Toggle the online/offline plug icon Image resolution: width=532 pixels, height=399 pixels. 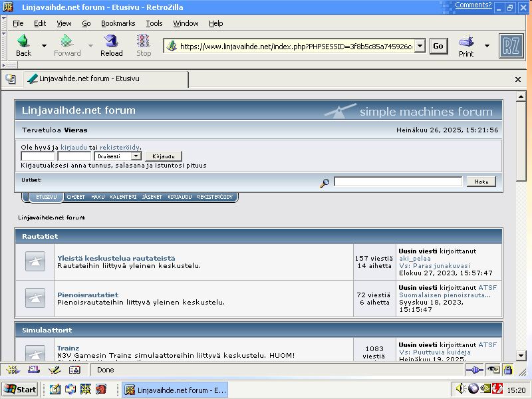coord(474,370)
